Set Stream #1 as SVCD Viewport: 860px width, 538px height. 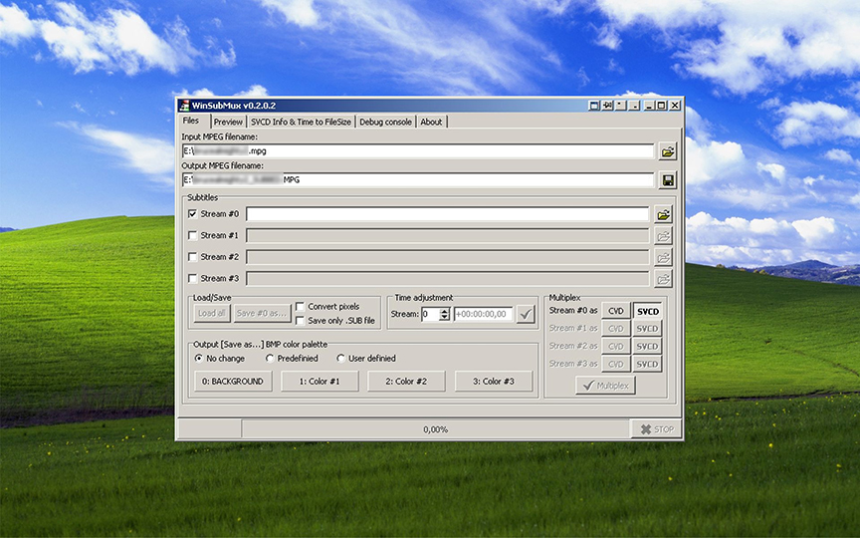pos(648,329)
